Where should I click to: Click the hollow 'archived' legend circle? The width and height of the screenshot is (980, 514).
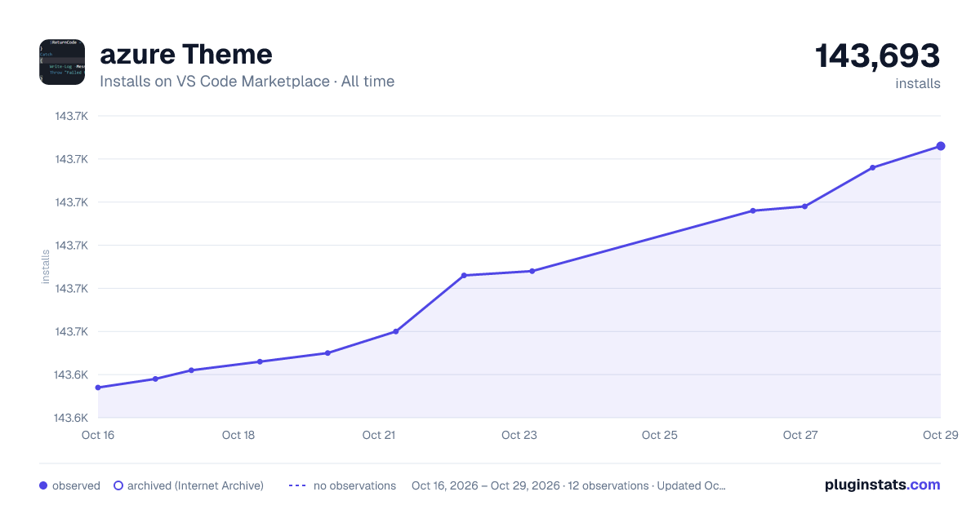click(x=118, y=485)
